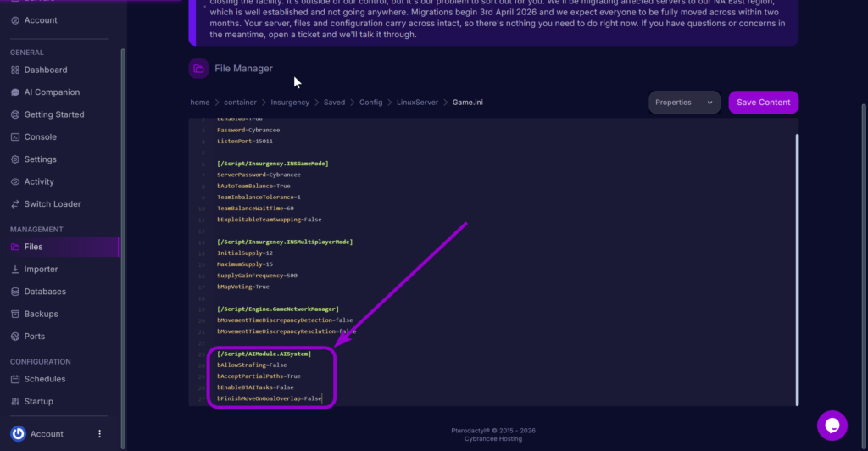Open the account three-dot menu
This screenshot has height=451, width=868.
click(100, 434)
